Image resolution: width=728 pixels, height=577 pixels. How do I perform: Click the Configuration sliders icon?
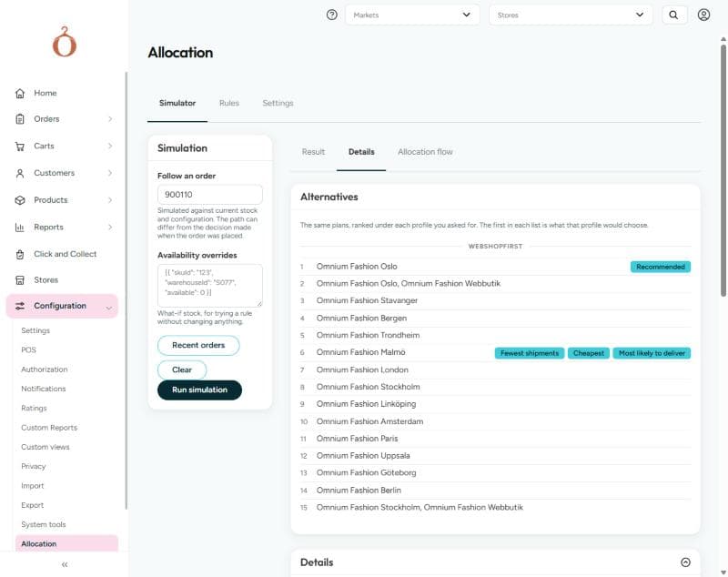click(x=20, y=306)
